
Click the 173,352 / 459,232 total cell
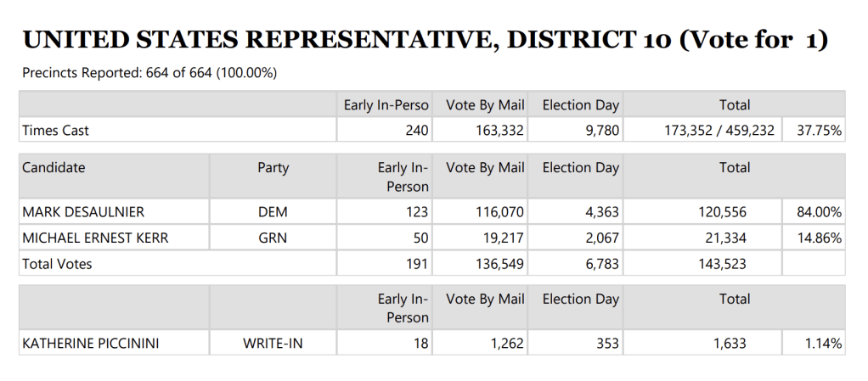pyautogui.click(x=719, y=131)
